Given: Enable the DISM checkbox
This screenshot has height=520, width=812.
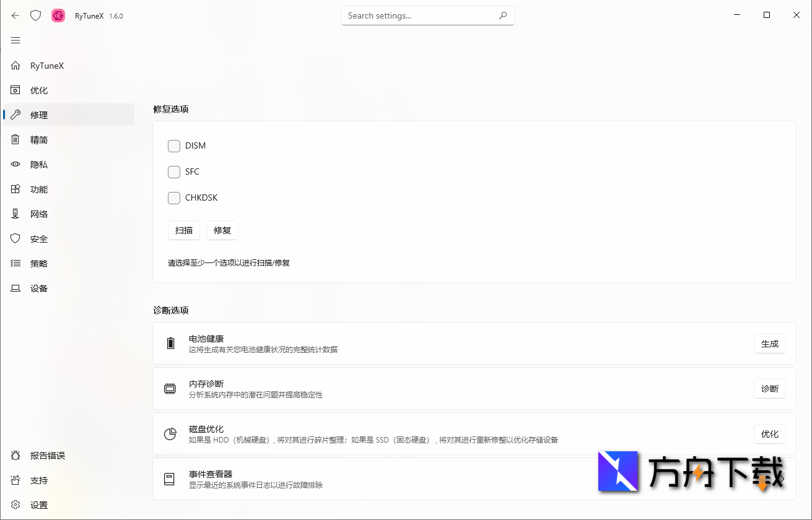Looking at the screenshot, I should (x=174, y=146).
